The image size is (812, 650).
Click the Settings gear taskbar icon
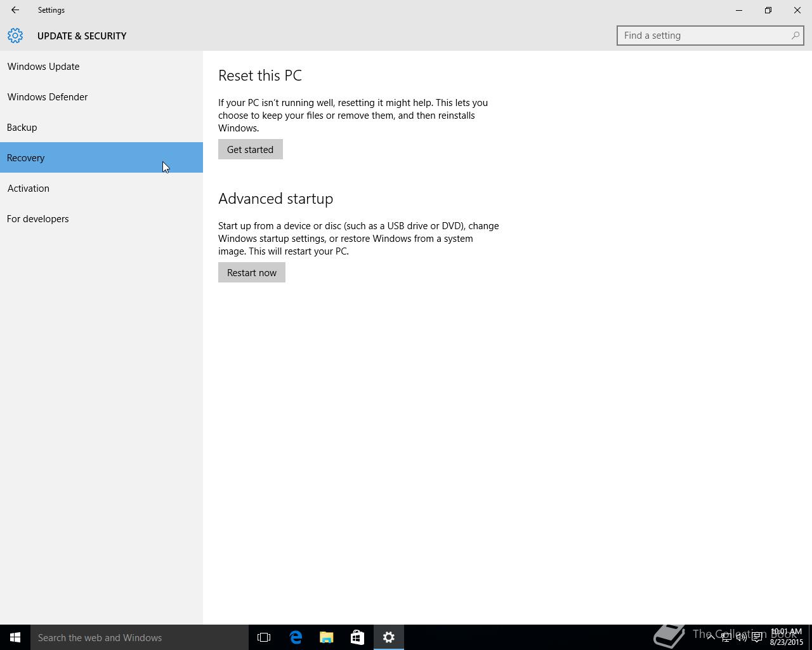pyautogui.click(x=389, y=637)
